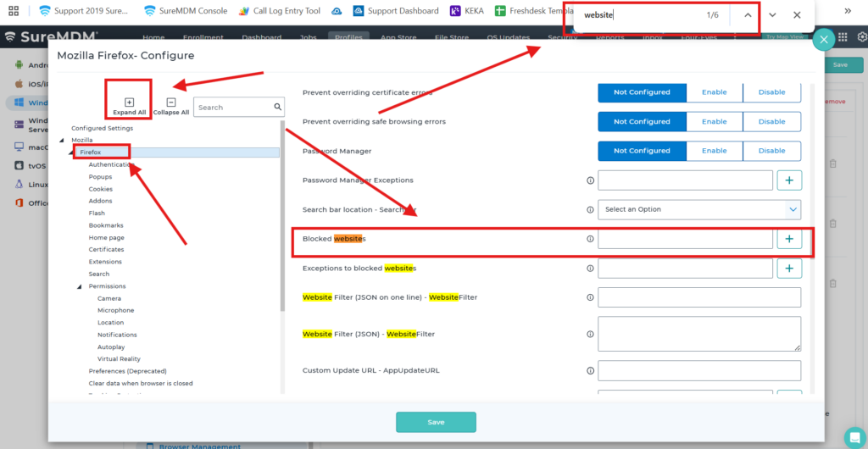Image resolution: width=868 pixels, height=449 pixels.
Task: Click the settings tree scrollbar
Action: coord(283,216)
